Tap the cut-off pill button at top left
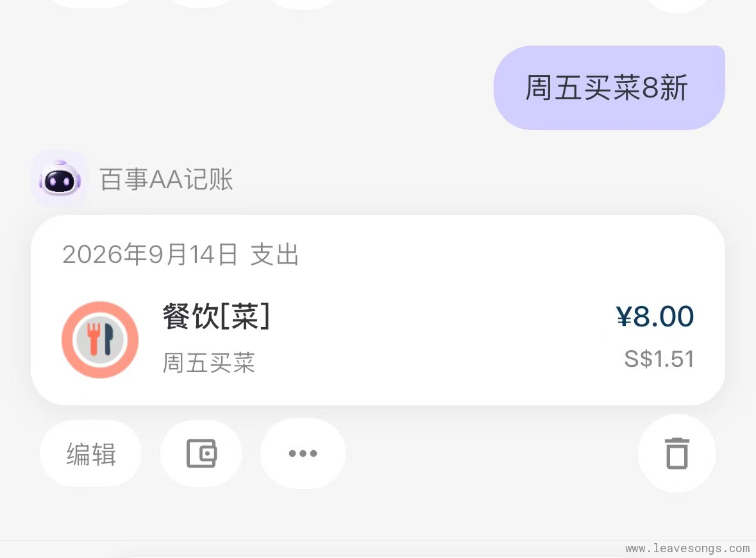This screenshot has width=756, height=558. 90,3
